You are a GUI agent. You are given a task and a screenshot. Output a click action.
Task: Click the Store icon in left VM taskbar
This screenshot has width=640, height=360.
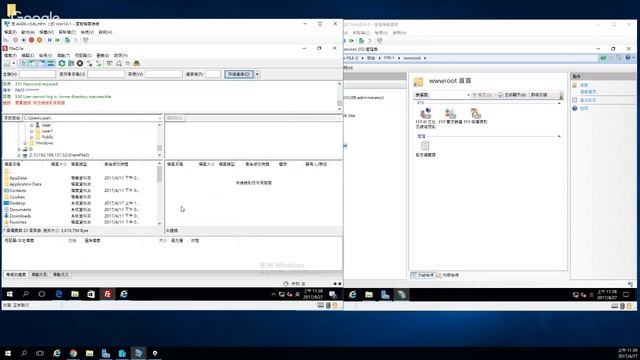tap(91, 294)
